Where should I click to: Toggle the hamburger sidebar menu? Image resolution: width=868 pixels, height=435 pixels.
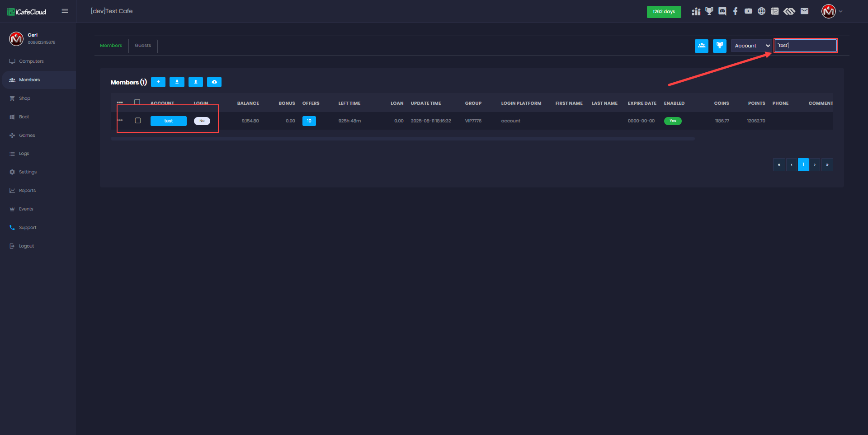(65, 11)
